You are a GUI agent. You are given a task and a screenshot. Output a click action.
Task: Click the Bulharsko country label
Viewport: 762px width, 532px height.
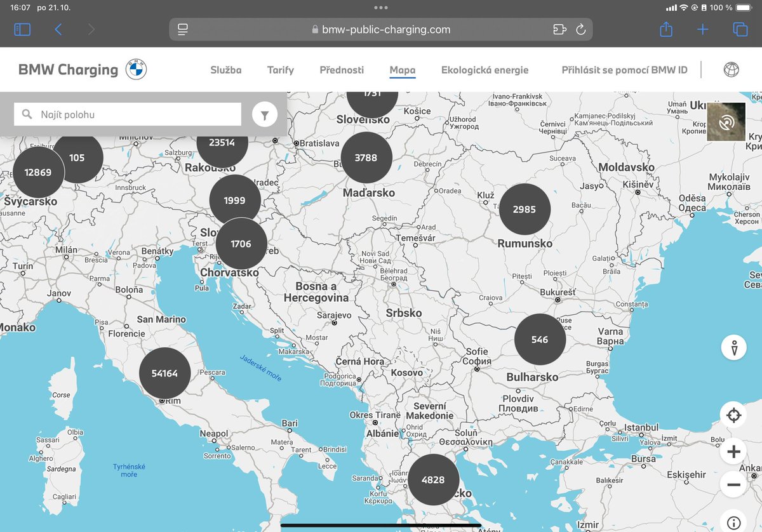coord(532,377)
